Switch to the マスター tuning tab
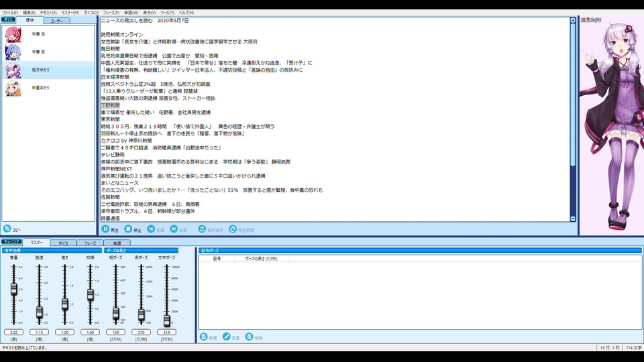Screen dimensions: 644x362 coord(36,242)
